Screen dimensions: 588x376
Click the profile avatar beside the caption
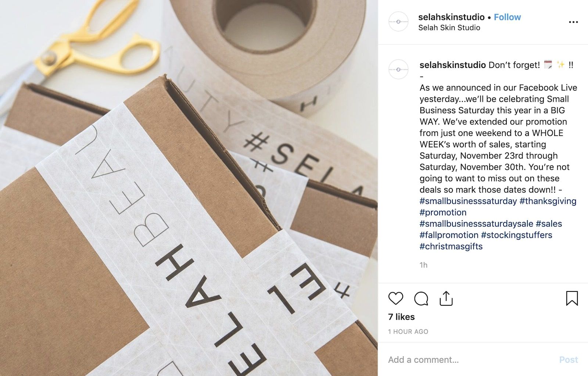coord(398,69)
